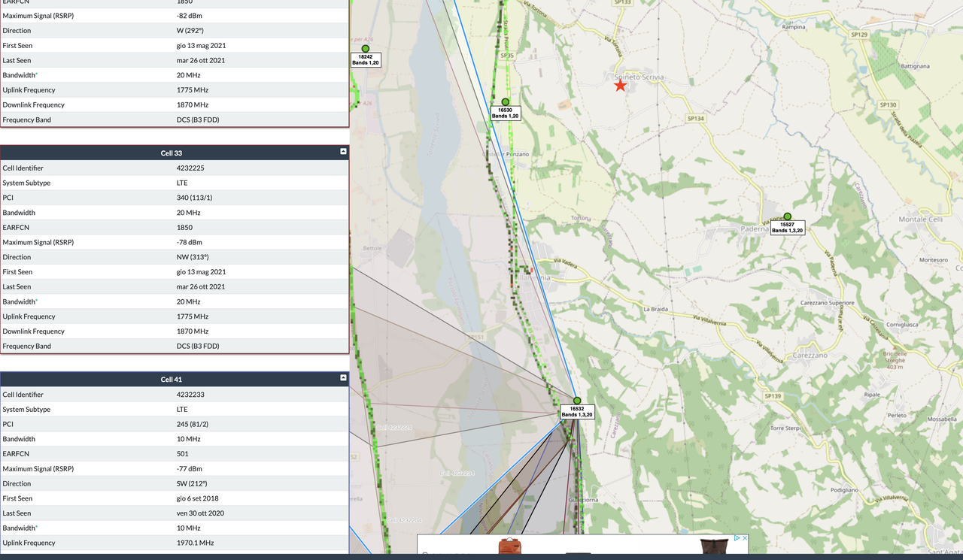Select cell identifier value 4232233
This screenshot has width=963, height=560.
pyautogui.click(x=190, y=395)
